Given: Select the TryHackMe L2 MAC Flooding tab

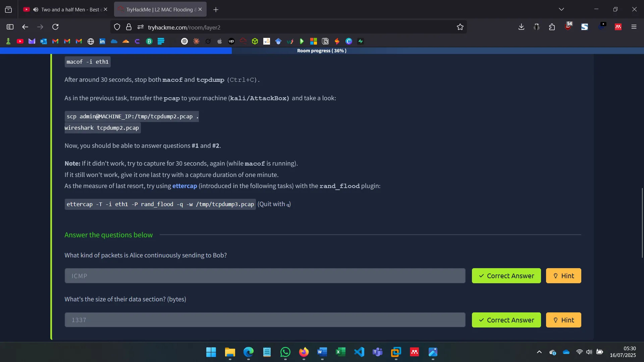Looking at the screenshot, I should point(158,9).
